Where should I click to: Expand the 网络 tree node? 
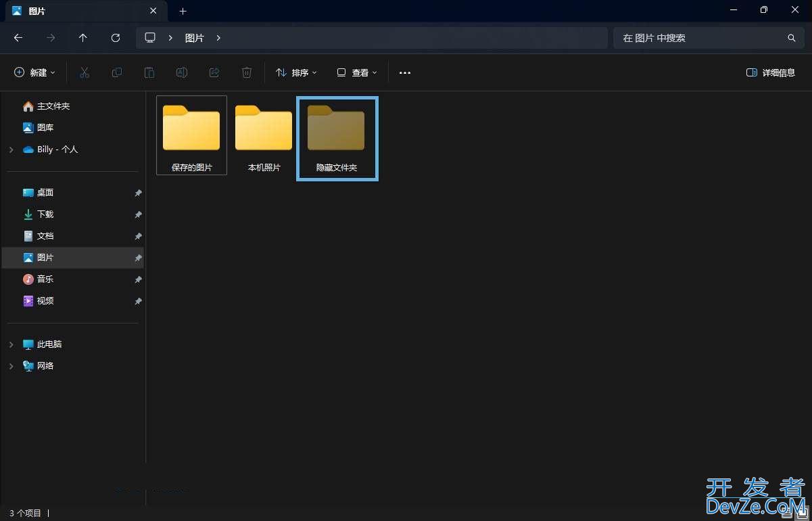[x=11, y=366]
